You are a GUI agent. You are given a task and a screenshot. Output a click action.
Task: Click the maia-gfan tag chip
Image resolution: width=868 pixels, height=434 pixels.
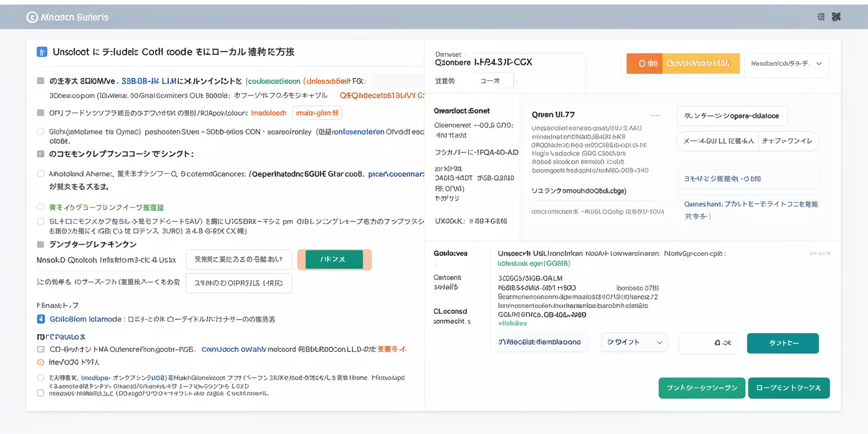point(317,113)
